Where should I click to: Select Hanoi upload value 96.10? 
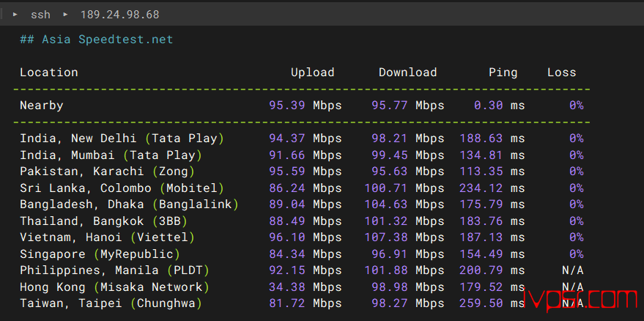click(286, 237)
